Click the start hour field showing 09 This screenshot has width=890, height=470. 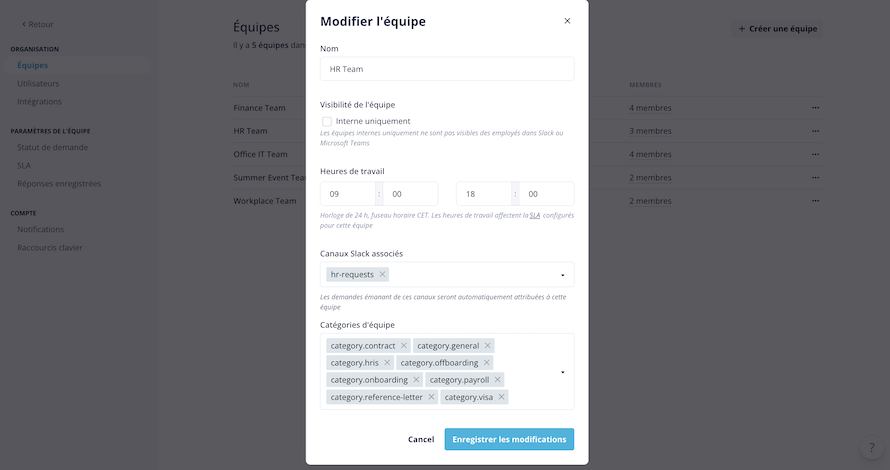pos(348,194)
